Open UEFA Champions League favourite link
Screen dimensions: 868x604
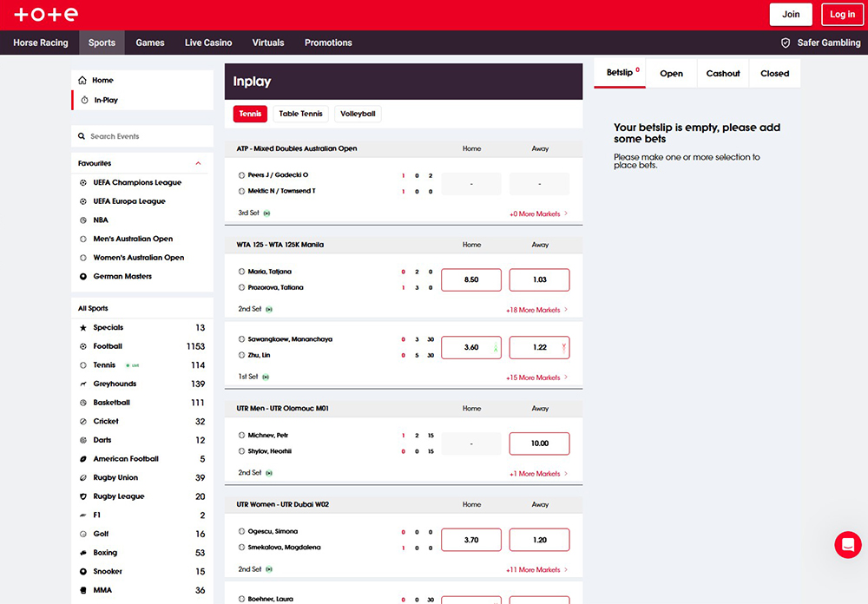tap(137, 182)
